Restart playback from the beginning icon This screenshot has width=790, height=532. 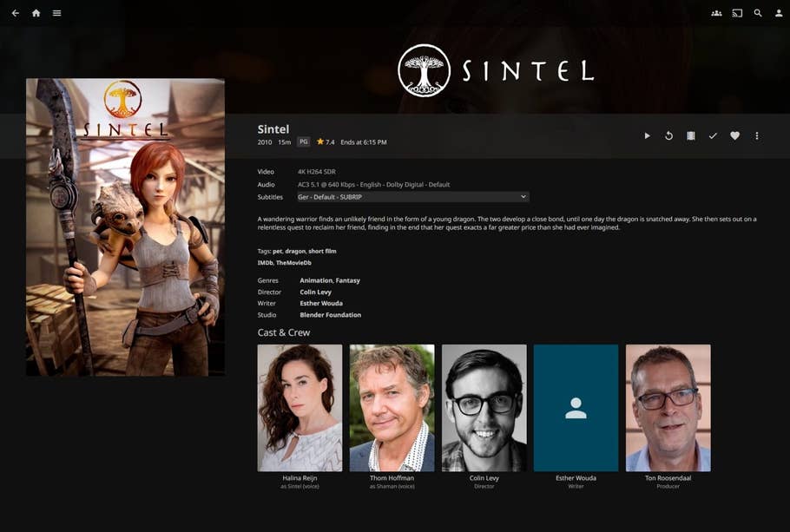668,136
